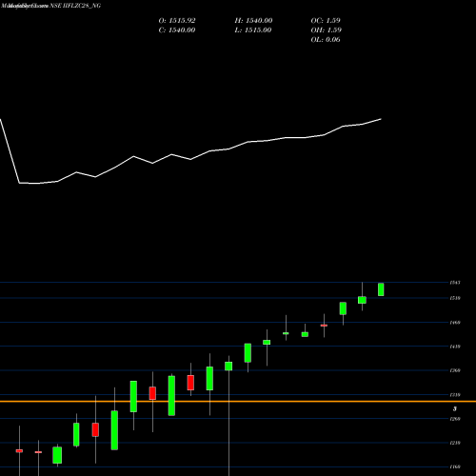Click the OH: 1.59 reading
476x476 pixels.
[326, 30]
